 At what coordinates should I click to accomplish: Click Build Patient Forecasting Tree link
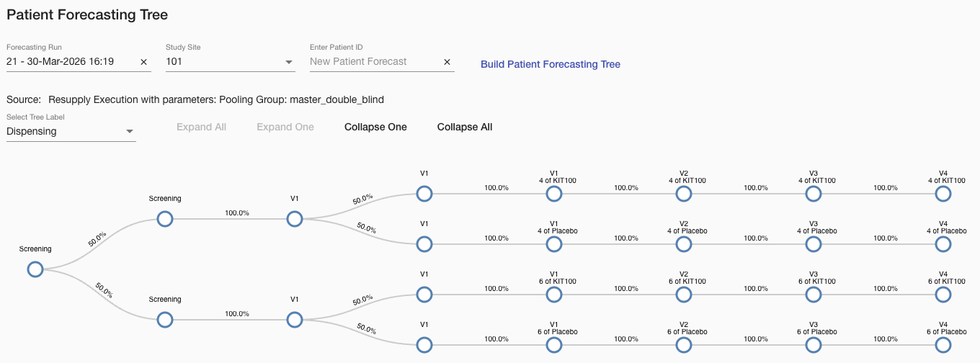551,64
